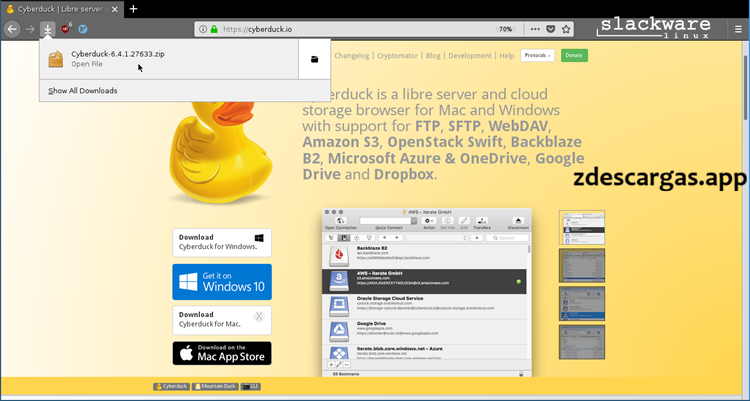Open the Changelog link
This screenshot has width=750, height=401.
352,56
